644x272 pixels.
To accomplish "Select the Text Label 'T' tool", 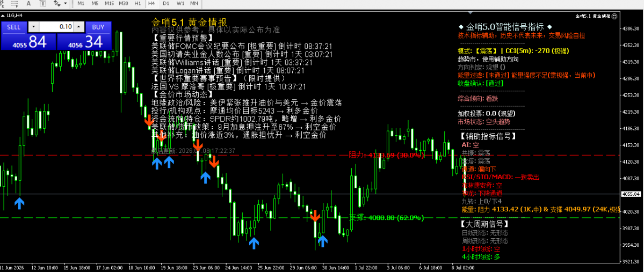I will [x=43, y=3].
